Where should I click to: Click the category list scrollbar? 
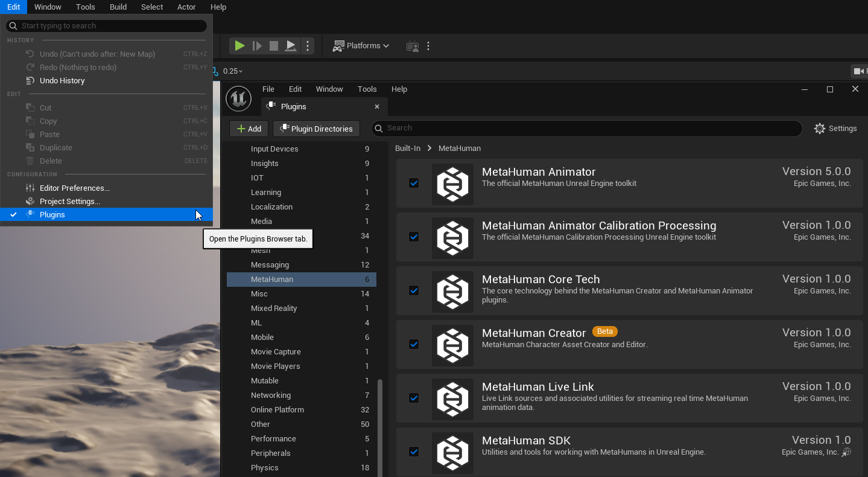[380, 427]
